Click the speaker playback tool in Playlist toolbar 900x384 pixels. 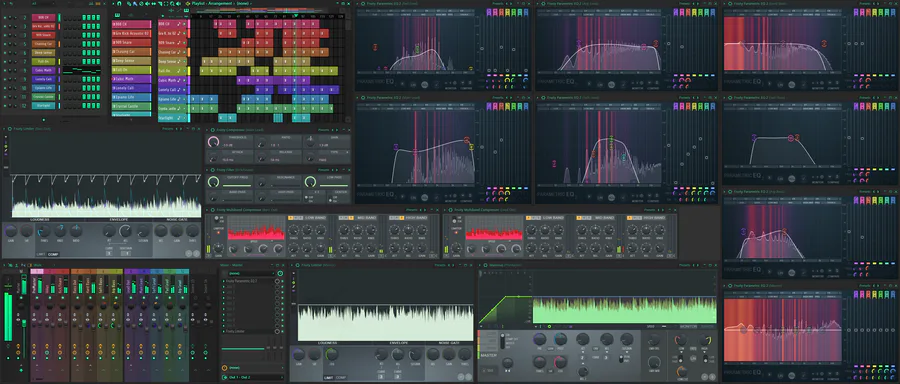coord(179,3)
